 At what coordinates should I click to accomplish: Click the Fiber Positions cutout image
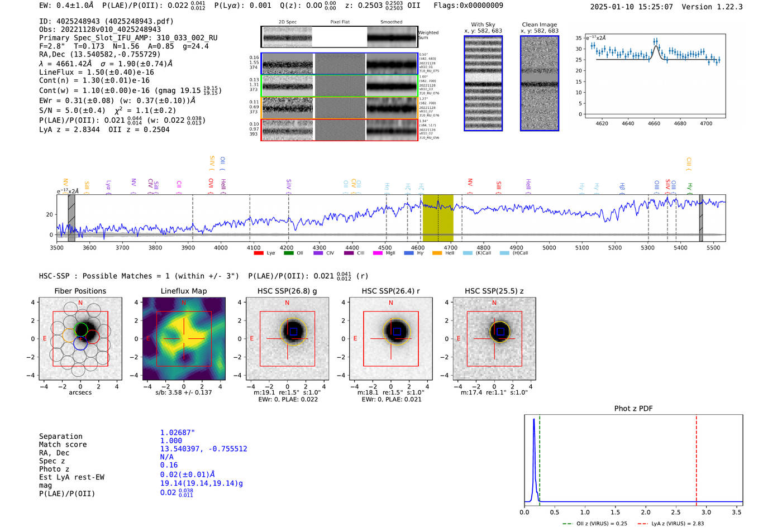[80, 338]
